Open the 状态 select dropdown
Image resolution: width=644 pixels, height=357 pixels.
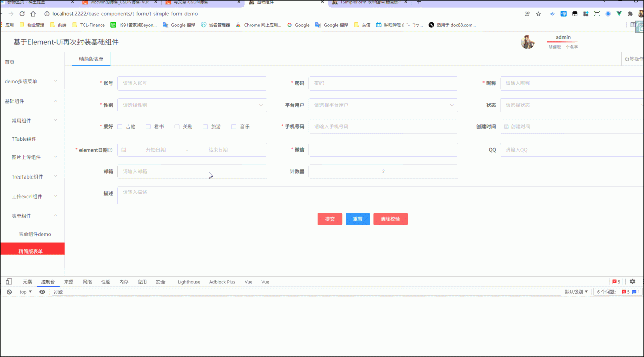(572, 105)
